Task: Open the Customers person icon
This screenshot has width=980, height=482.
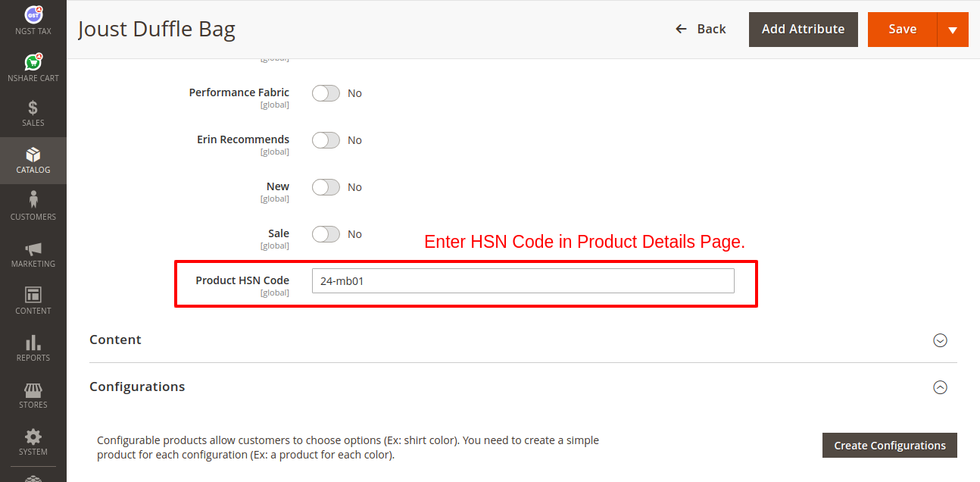Action: tap(33, 201)
